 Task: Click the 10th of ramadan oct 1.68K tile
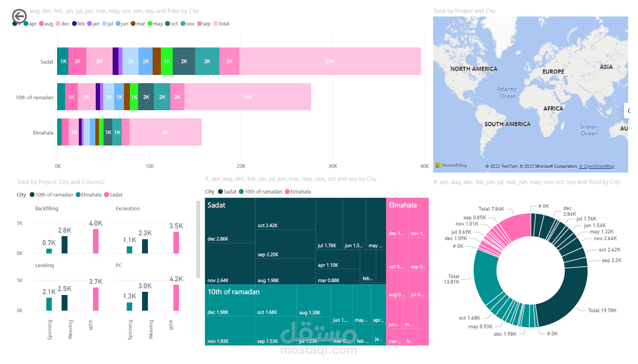(x=276, y=300)
